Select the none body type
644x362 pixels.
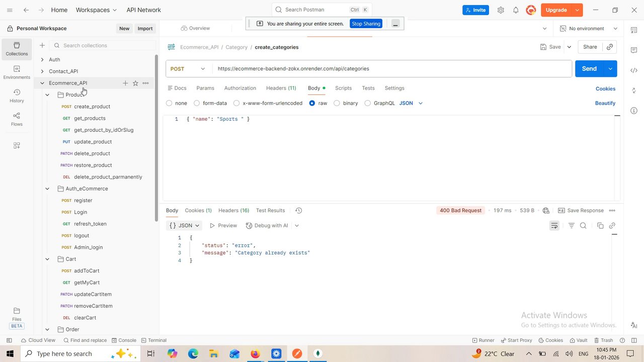tap(169, 103)
